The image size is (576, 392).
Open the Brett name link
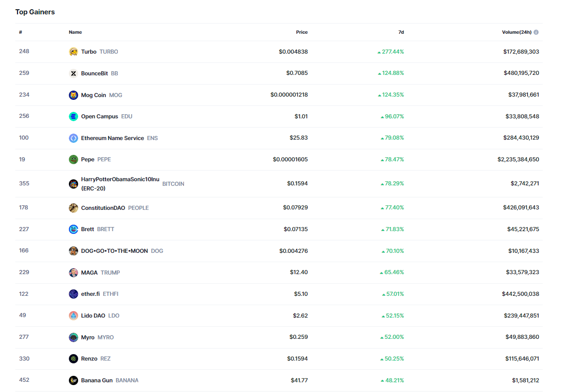tap(87, 229)
